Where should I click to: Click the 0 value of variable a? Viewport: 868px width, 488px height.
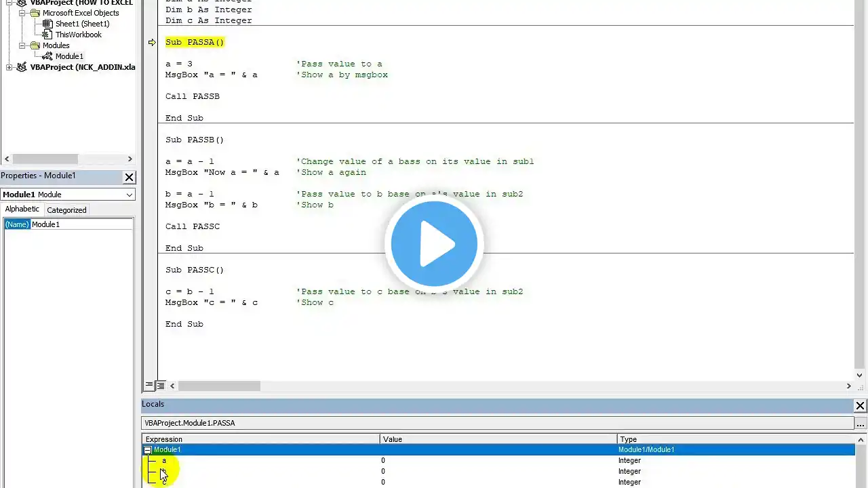tap(383, 461)
